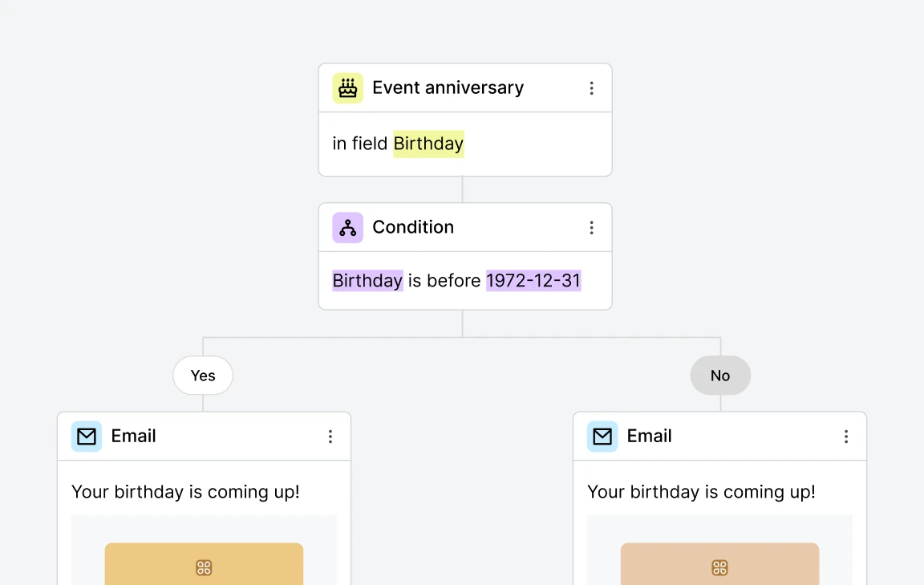The image size is (924, 585).
Task: Open the Event anniversary options menu
Action: 592,87
